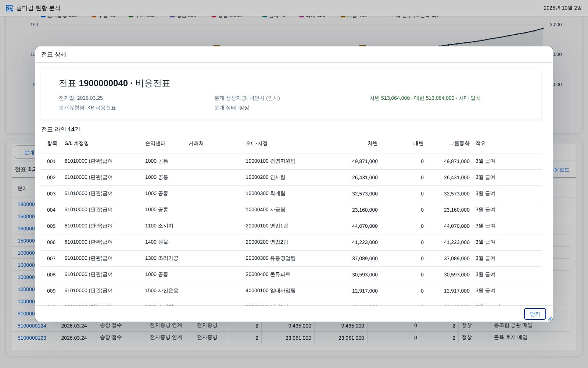Click the 적요 column header
This screenshot has height=368, width=588.
481,144
